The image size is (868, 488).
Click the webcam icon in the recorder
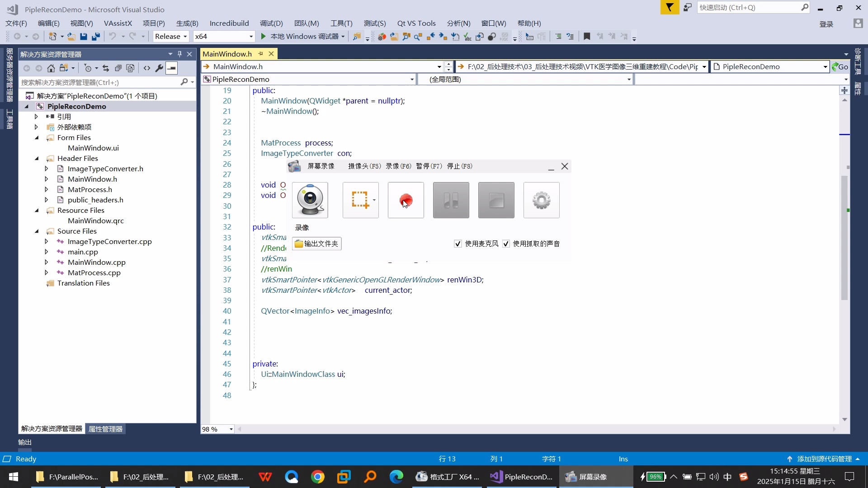pyautogui.click(x=310, y=200)
